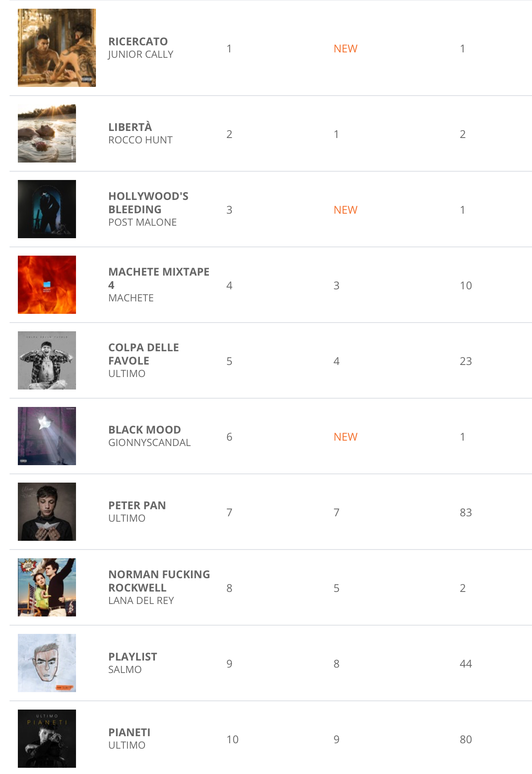Screen dimensions: 532x774
Task: Open Norman Fucking Rockwell cover image
Action: (47, 587)
